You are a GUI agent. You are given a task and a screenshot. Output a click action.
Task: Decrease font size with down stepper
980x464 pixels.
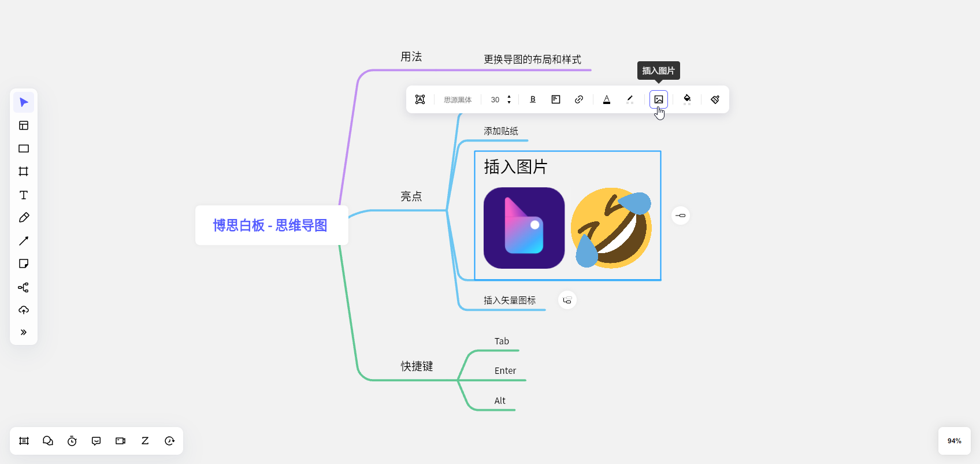[x=509, y=103]
